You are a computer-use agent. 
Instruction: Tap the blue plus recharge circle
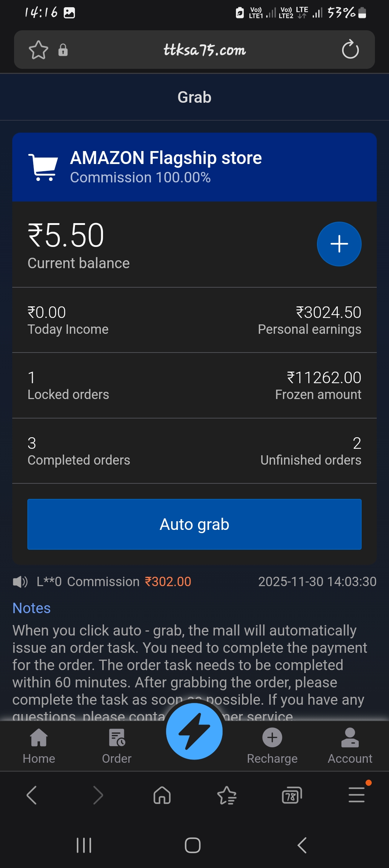(339, 244)
